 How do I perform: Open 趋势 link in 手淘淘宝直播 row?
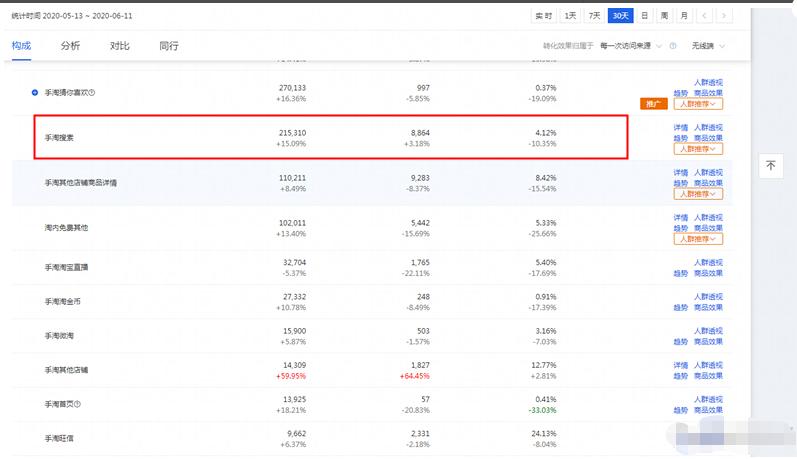click(681, 273)
